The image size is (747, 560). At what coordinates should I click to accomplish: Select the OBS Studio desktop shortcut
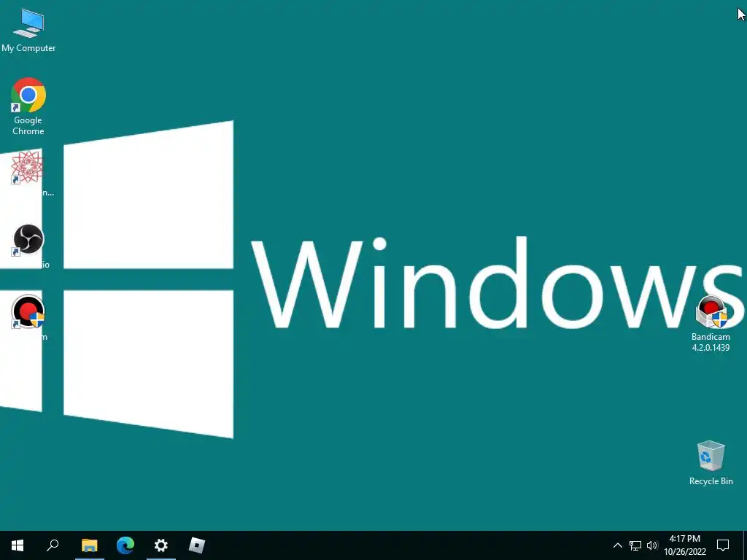coord(28,239)
